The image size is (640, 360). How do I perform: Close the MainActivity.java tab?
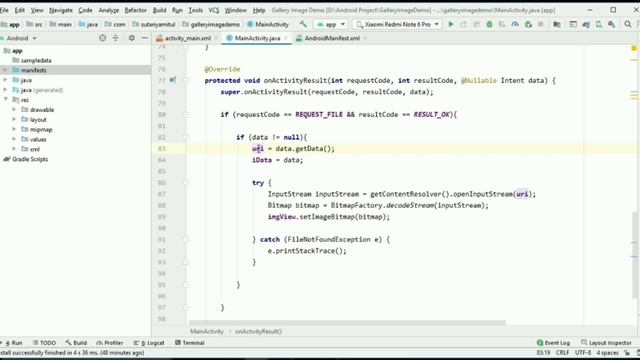(x=286, y=38)
